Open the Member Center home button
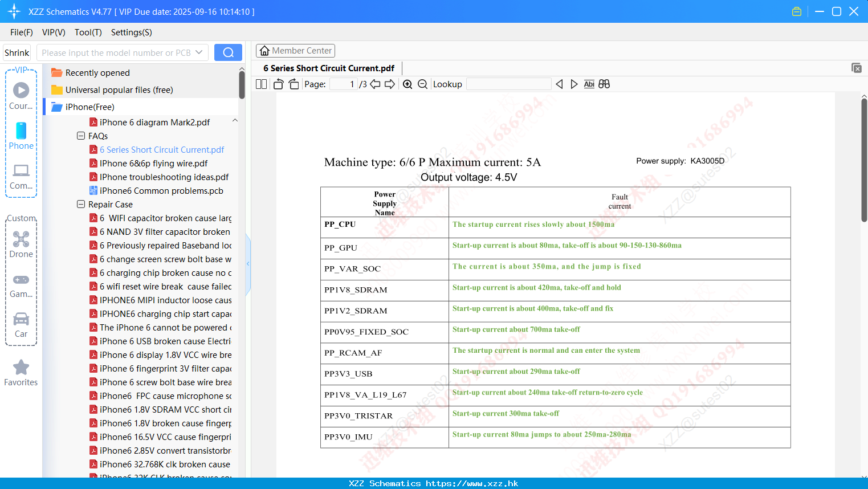The image size is (868, 489). 295,51
